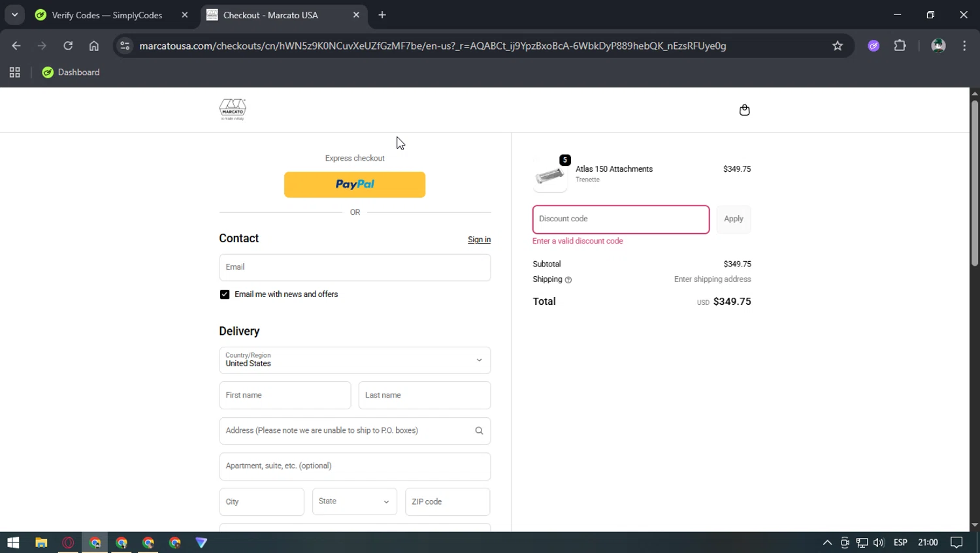The height and width of the screenshot is (553, 980).
Task: Open a new browser tab
Action: 382,15
